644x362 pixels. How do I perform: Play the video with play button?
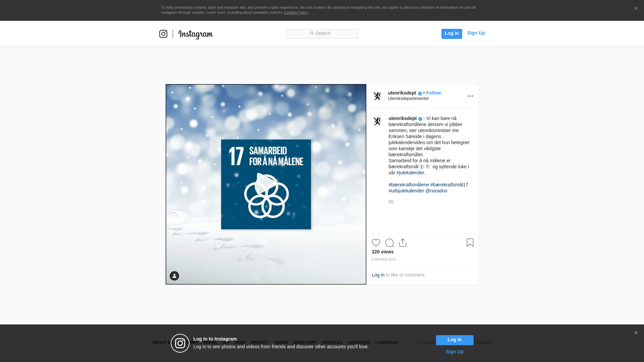pos(266,184)
